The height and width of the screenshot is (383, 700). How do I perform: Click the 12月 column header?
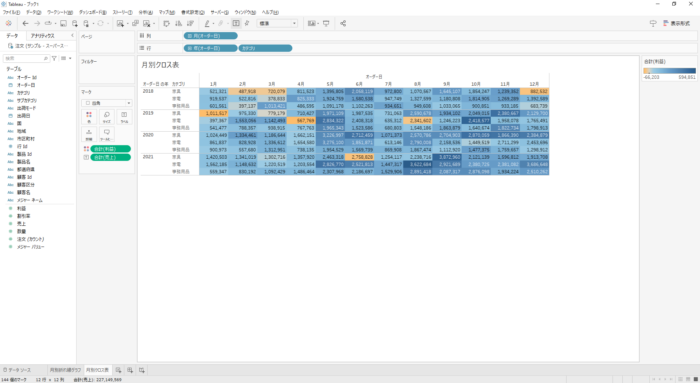[534, 84]
